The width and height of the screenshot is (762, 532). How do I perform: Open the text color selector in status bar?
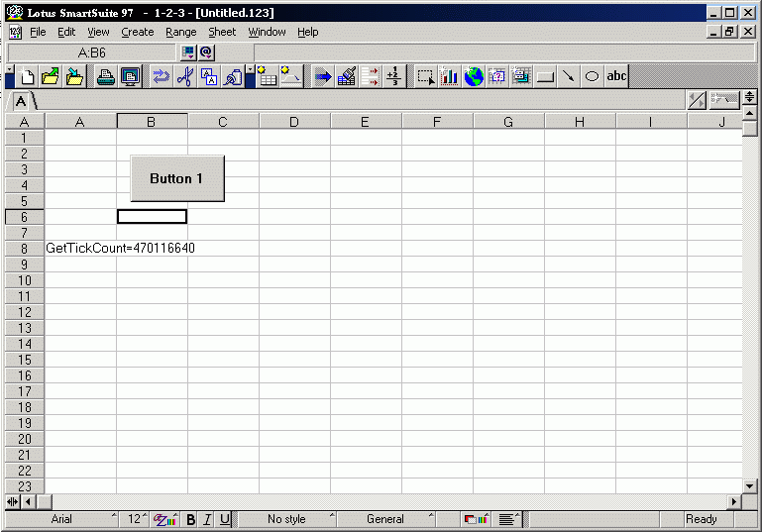point(165,519)
